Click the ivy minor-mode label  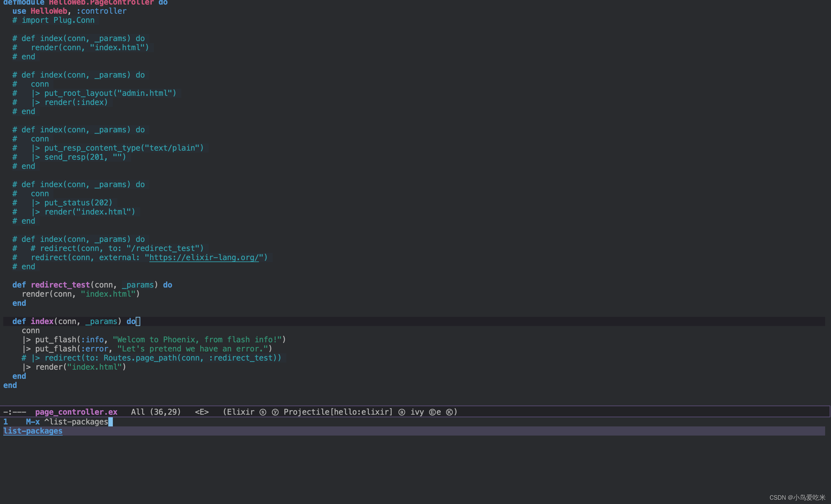pyautogui.click(x=417, y=412)
